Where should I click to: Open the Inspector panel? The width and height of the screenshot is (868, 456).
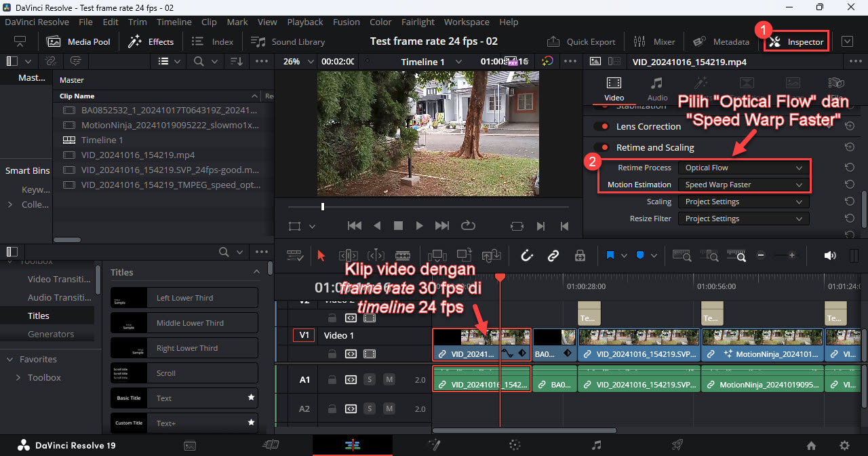point(797,41)
